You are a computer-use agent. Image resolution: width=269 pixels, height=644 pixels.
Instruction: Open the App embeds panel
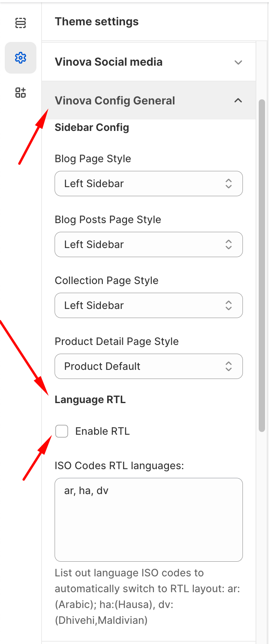click(21, 93)
